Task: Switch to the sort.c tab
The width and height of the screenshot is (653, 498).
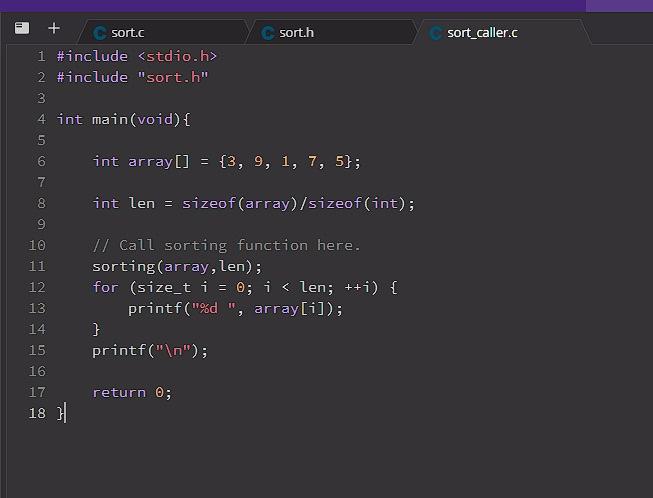Action: tap(163, 32)
